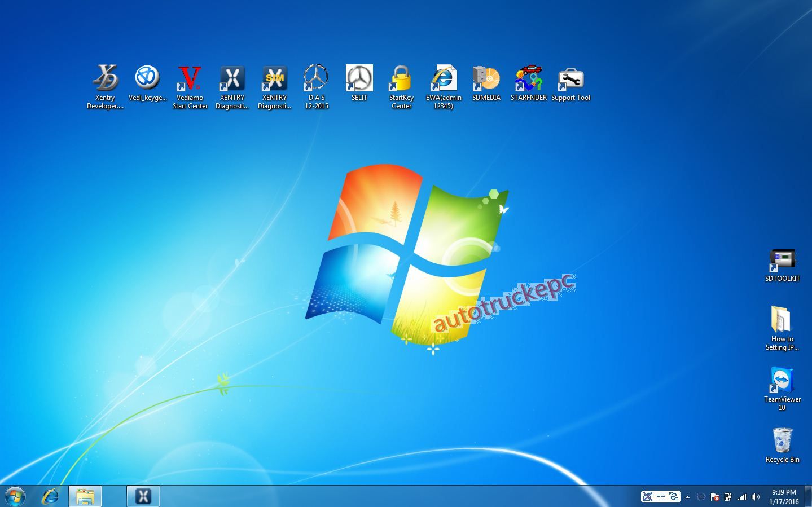Image resolution: width=812 pixels, height=507 pixels.
Task: Open the Support Tool toolbox icon
Action: (570, 83)
